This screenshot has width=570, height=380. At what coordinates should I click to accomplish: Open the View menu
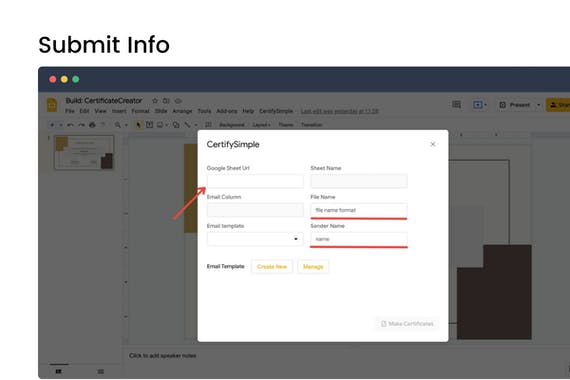pyautogui.click(x=100, y=111)
